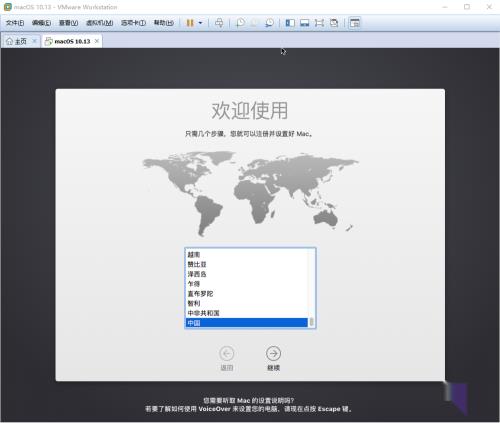Click the revert to snapshot icon
This screenshot has width=500, height=423.
[x=255, y=23]
